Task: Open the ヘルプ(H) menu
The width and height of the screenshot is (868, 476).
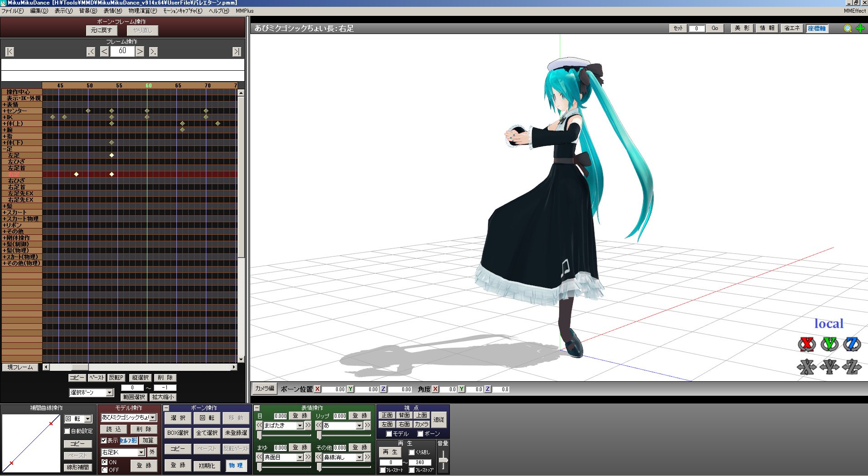Action: click(219, 11)
